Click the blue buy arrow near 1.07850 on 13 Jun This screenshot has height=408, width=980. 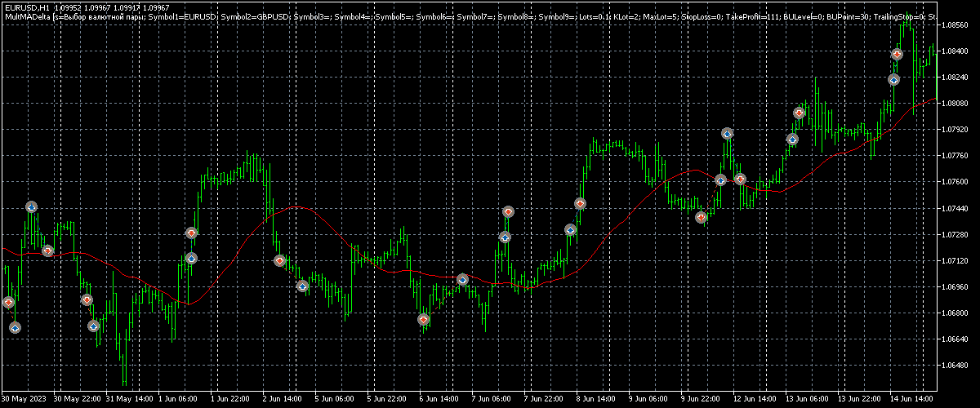[792, 140]
